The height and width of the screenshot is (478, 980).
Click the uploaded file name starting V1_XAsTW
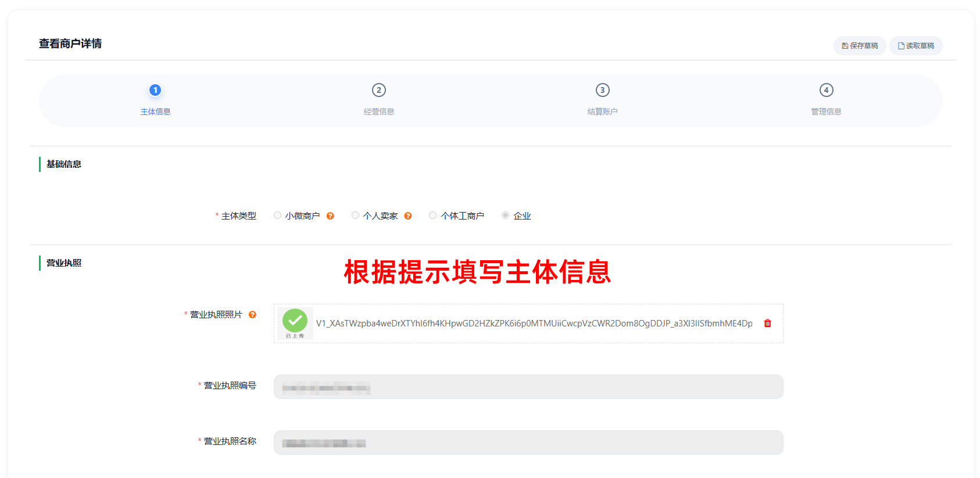[534, 324]
